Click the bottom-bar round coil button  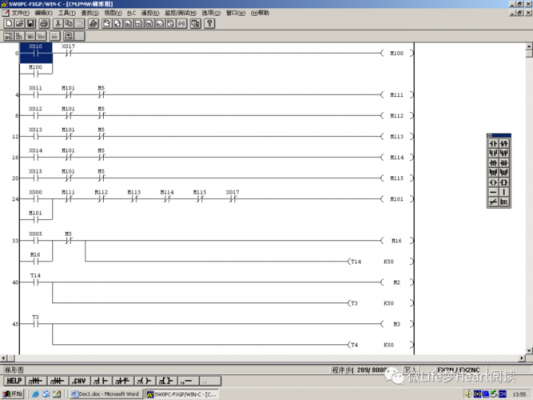coord(145,381)
